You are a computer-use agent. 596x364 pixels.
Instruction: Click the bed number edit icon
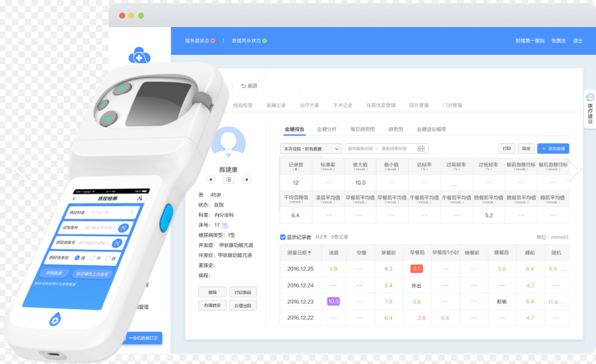[225, 225]
